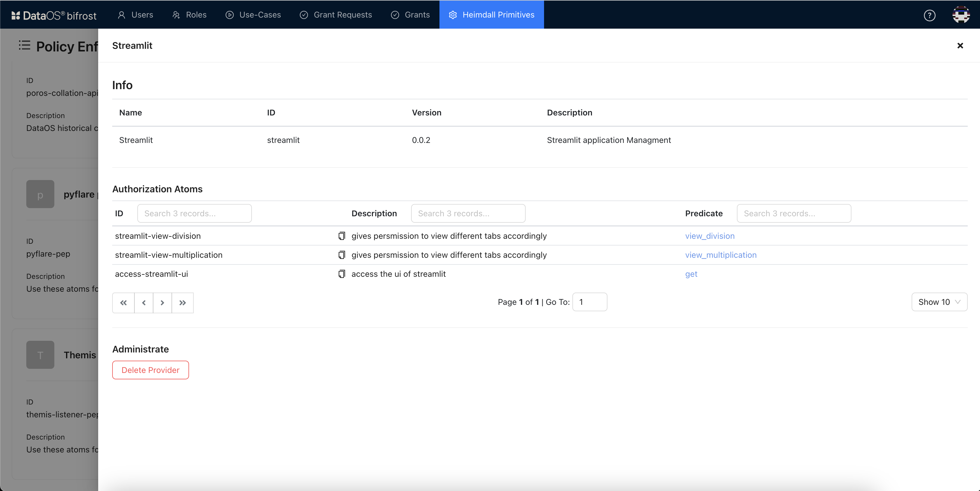The image size is (980, 491).
Task: Toggle the Policy Enforcement list icon
Action: [24, 45]
